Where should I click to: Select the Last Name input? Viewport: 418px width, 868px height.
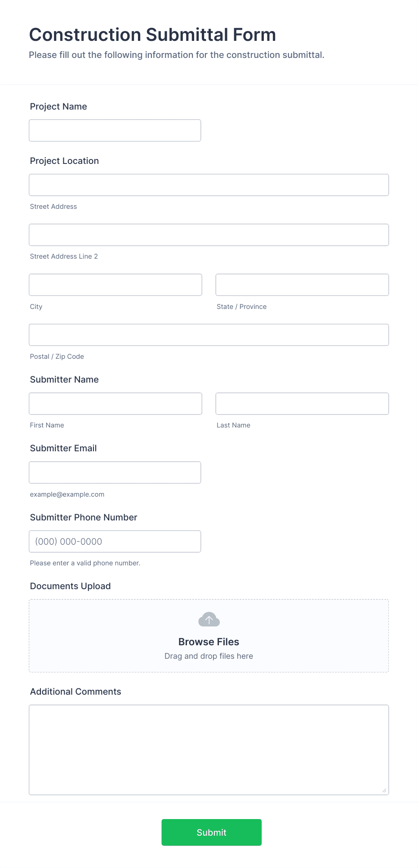point(302,404)
